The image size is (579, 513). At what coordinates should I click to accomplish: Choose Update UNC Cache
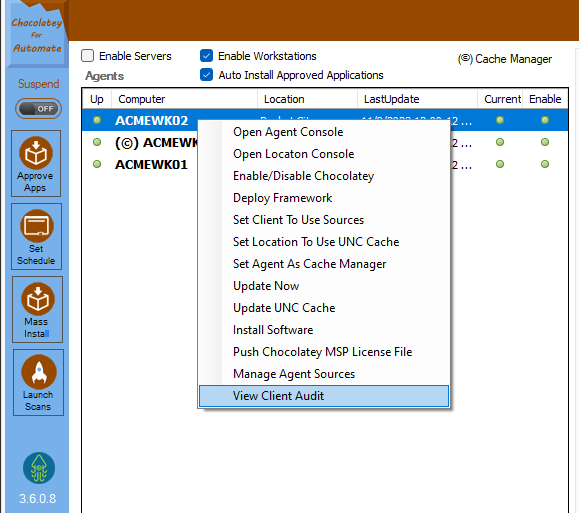(x=324, y=308)
